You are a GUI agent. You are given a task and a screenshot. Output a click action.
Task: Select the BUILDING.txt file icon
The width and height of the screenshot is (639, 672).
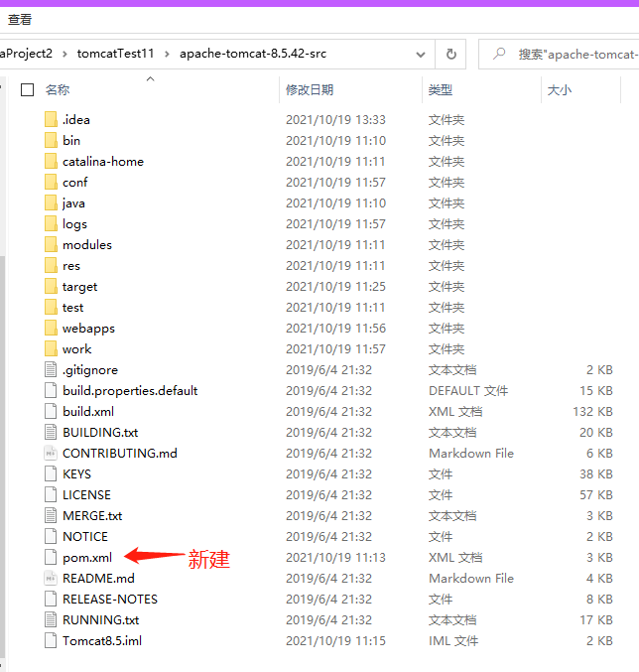(52, 432)
